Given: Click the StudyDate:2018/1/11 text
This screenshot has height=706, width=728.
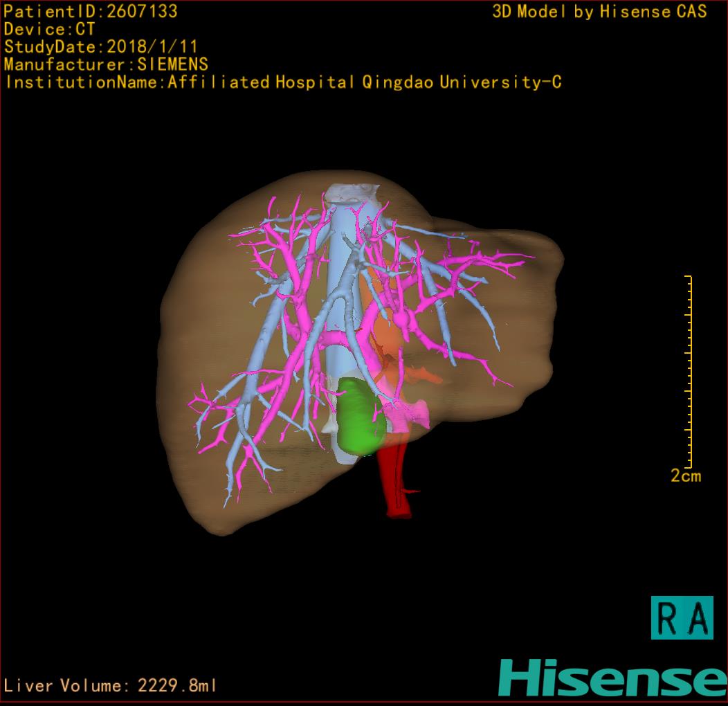Looking at the screenshot, I should (x=101, y=47).
